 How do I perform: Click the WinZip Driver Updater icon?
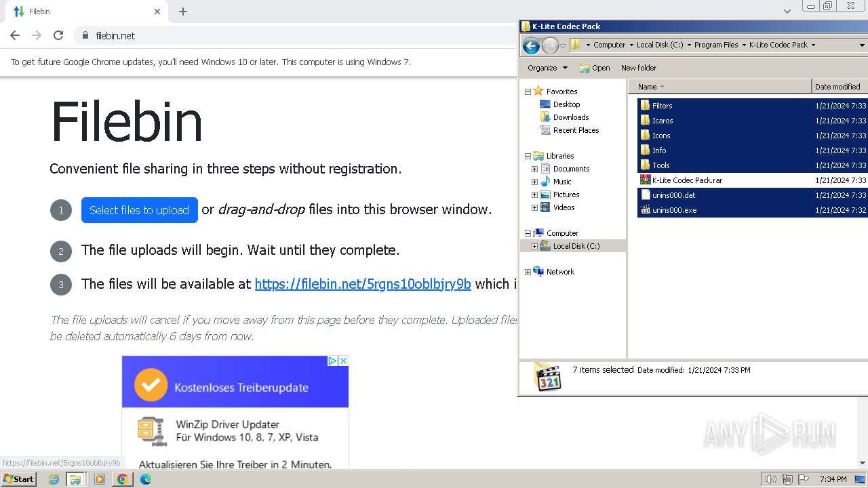click(152, 431)
